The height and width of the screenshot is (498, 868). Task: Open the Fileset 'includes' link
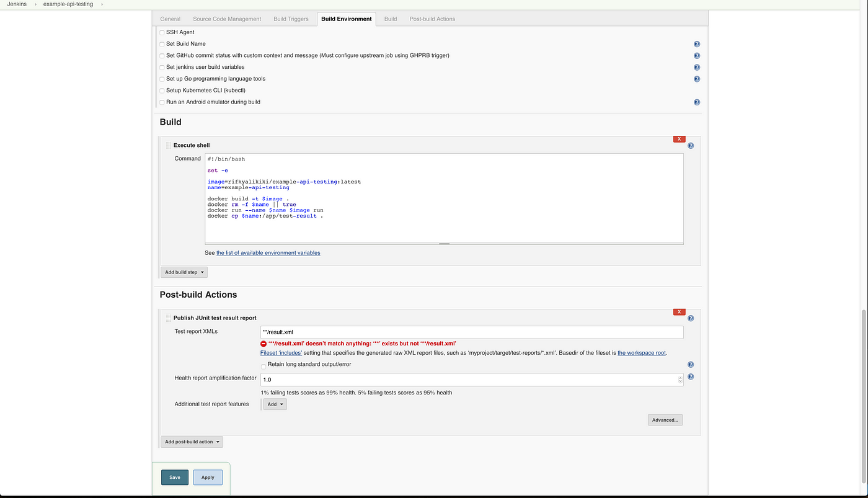pyautogui.click(x=281, y=353)
